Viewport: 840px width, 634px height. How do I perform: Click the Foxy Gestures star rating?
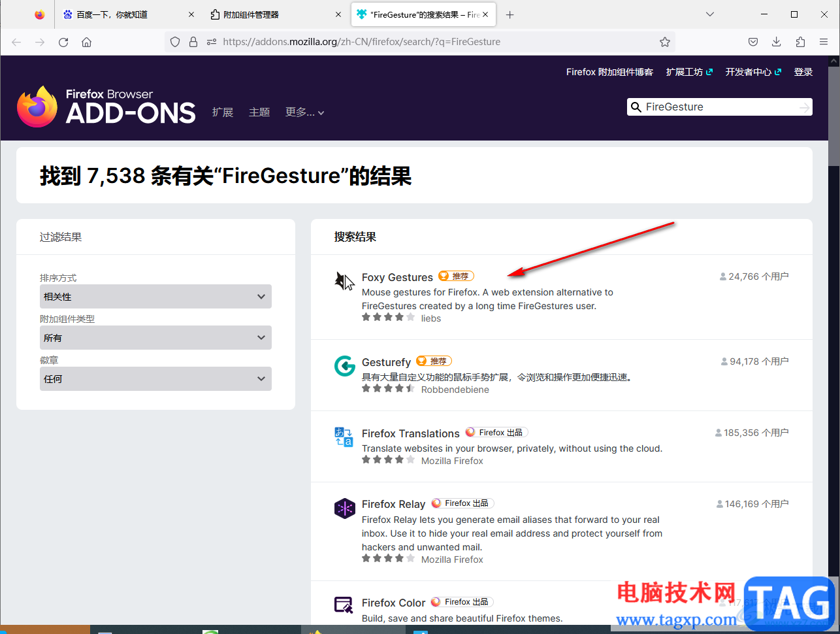pos(388,318)
